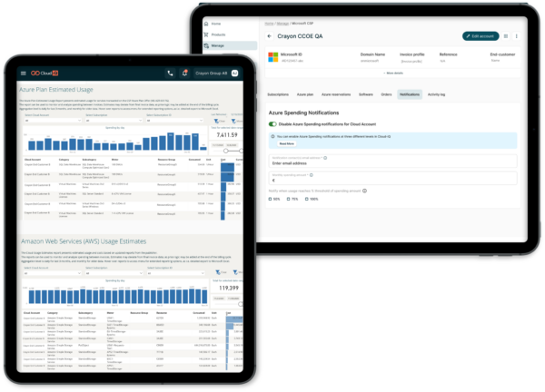Check the 50% threshold checkbox
The height and width of the screenshot is (392, 545).
coord(271,198)
